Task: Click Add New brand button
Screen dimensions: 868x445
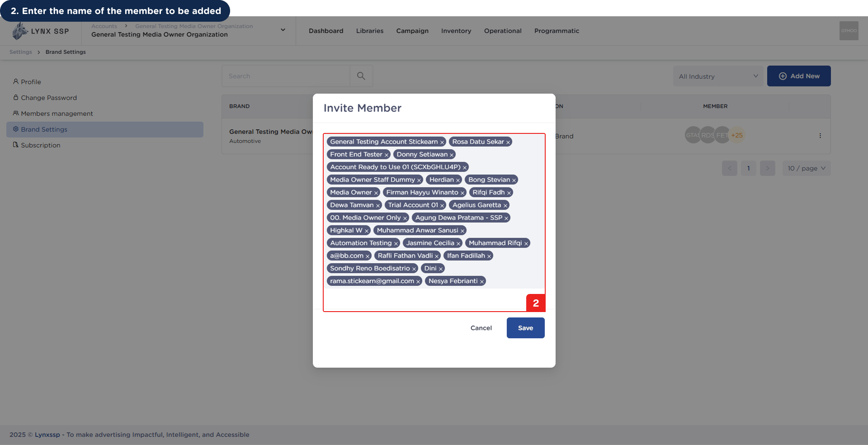Action: (x=799, y=76)
